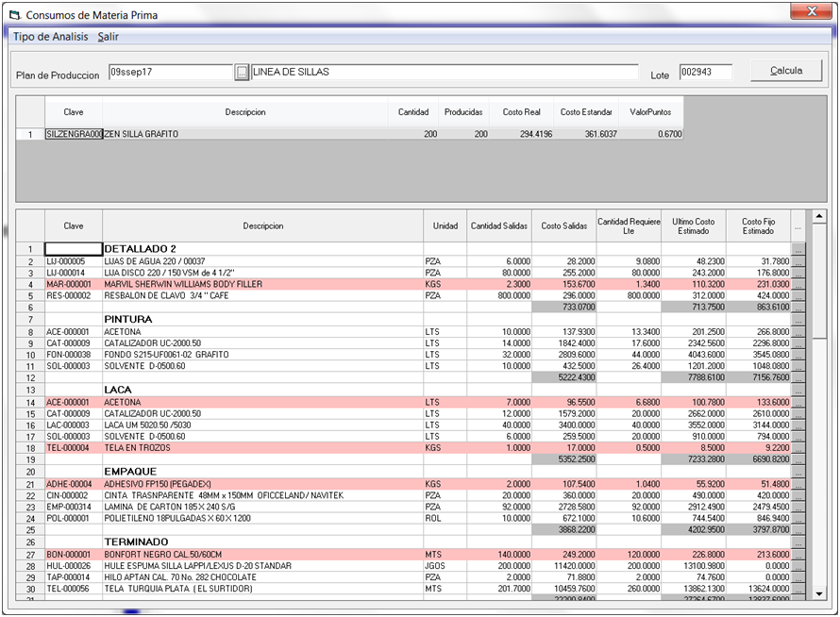
Task: Click scroll down arrow of materials grid
Action: (x=818, y=593)
